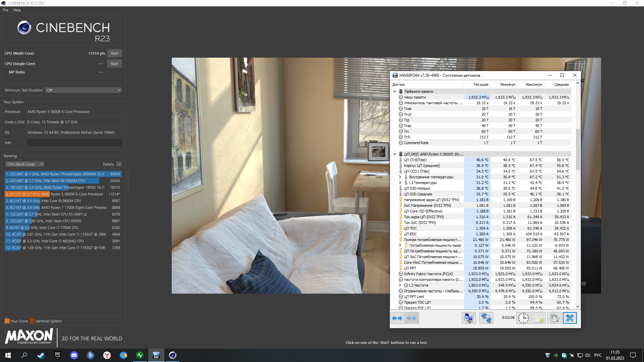Open the Help menu in Cinebench
This screenshot has height=362, width=644.
point(17,10)
